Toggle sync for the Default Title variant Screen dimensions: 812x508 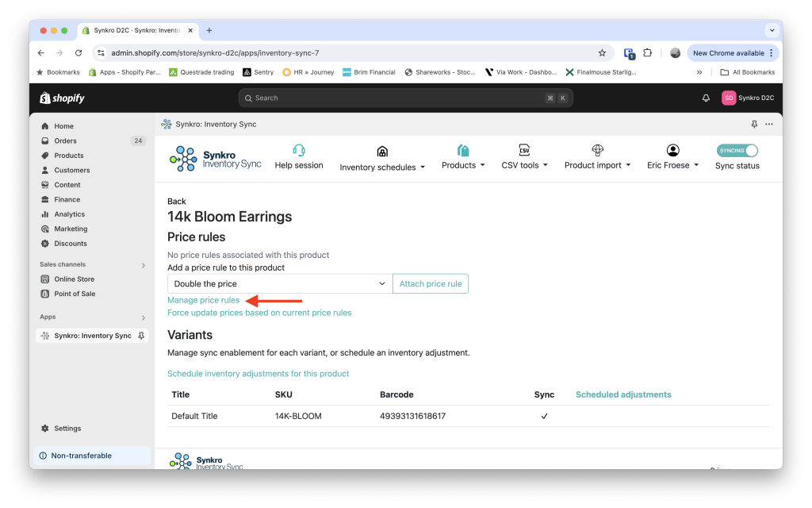pos(544,415)
